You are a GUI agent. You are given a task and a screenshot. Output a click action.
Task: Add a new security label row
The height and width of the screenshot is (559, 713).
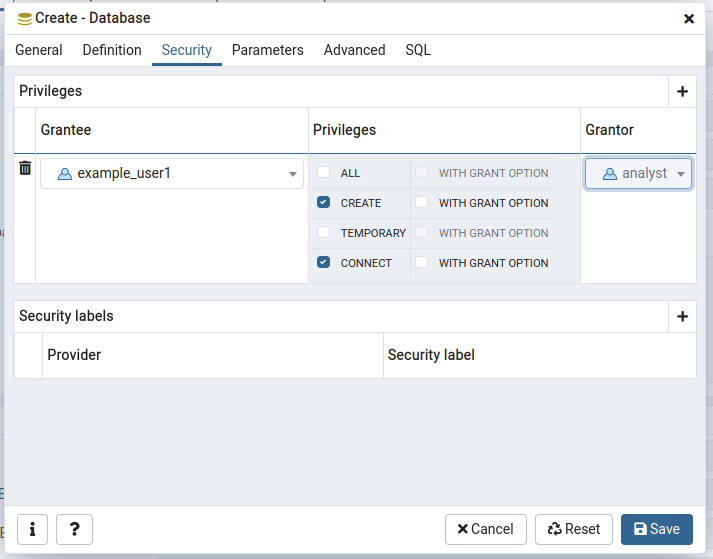click(x=682, y=316)
